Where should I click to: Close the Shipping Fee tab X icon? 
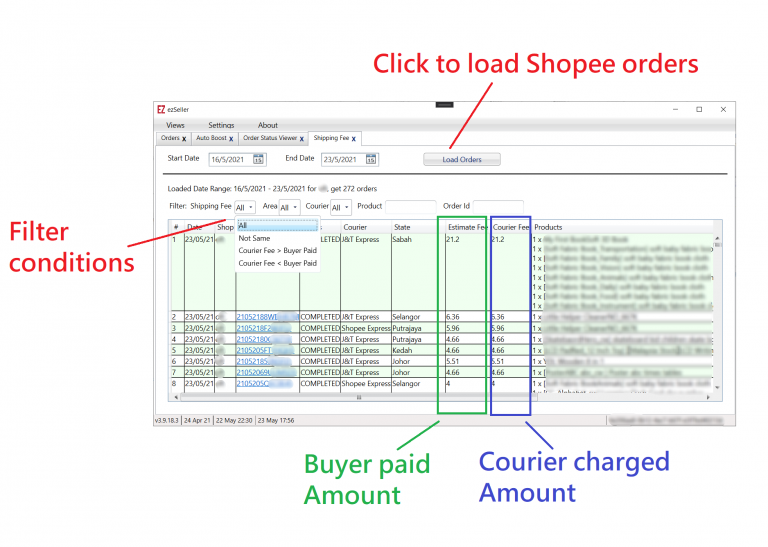pyautogui.click(x=353, y=139)
